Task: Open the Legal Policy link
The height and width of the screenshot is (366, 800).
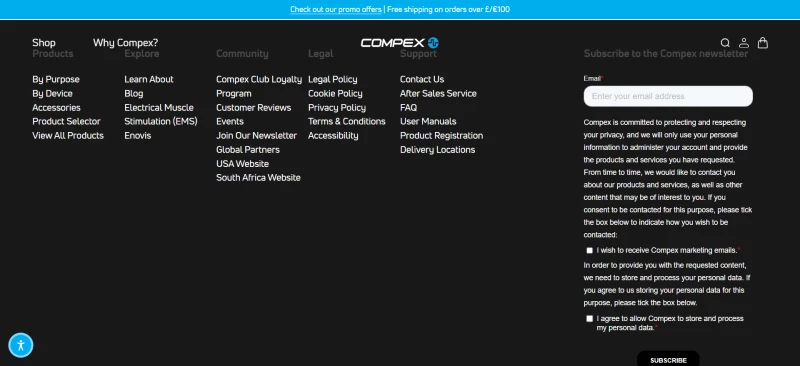Action: 333,79
